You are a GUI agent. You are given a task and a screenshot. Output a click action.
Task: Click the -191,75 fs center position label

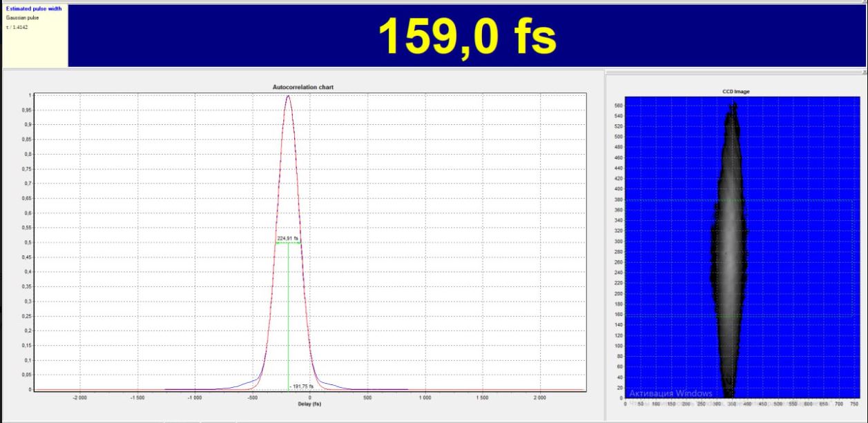[302, 386]
